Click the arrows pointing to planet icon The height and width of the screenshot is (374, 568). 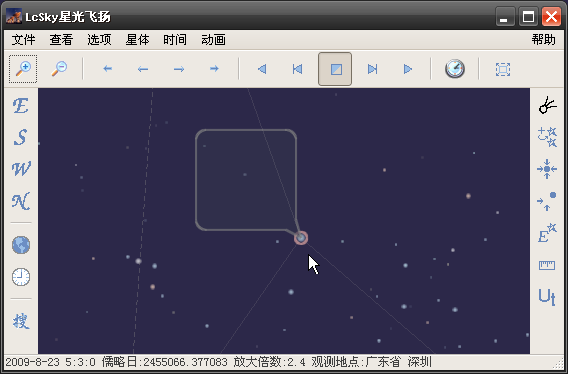pos(547,201)
